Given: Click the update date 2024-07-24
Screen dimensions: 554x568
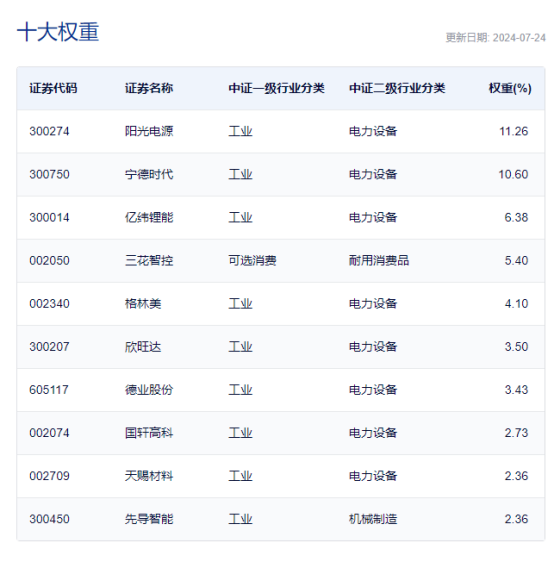Looking at the screenshot, I should pos(519,38).
